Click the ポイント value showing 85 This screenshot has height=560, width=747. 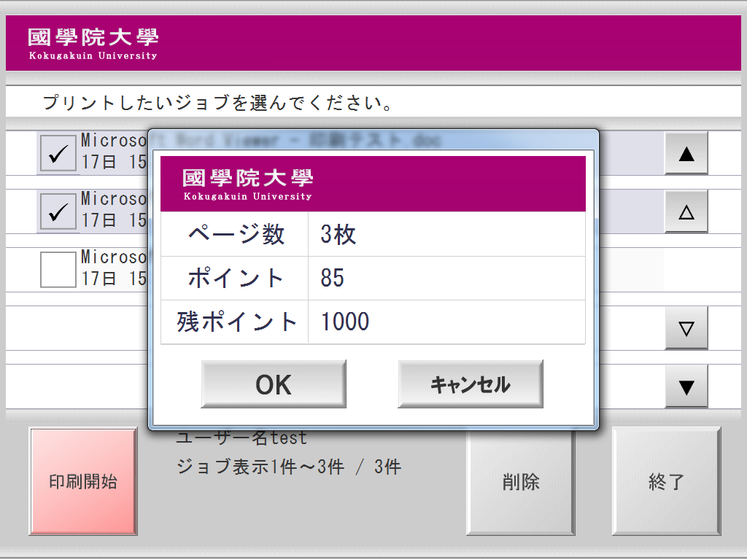click(329, 278)
